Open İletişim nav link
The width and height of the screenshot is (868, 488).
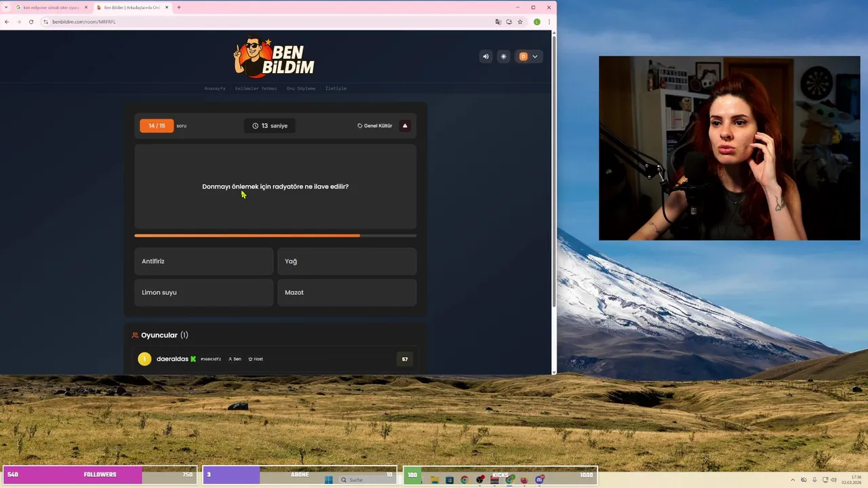coord(336,89)
